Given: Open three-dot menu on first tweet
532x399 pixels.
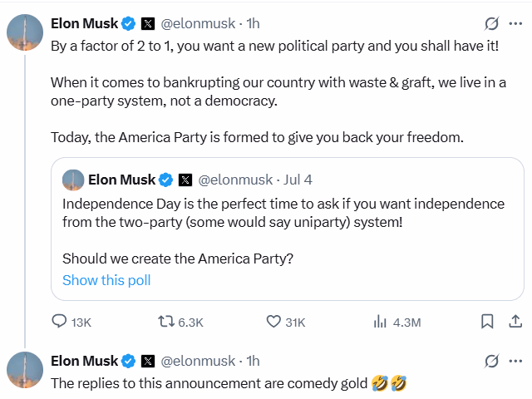Looking at the screenshot, I should (x=517, y=23).
